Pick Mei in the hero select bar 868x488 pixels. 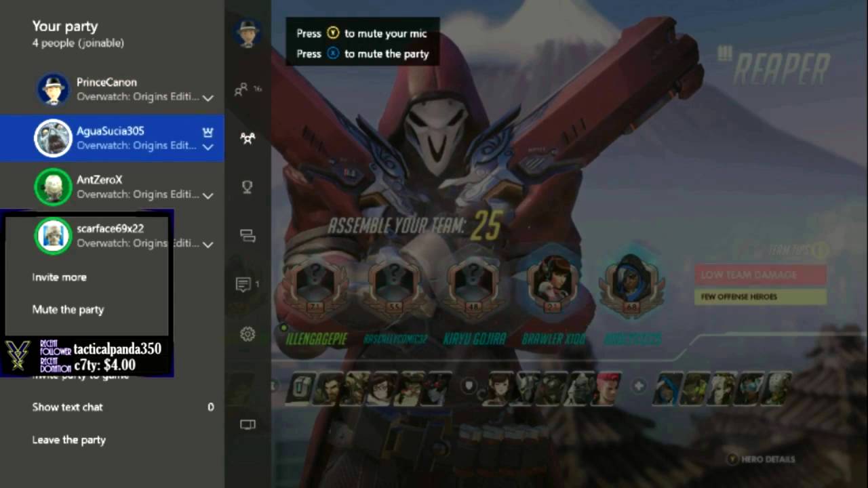(383, 389)
